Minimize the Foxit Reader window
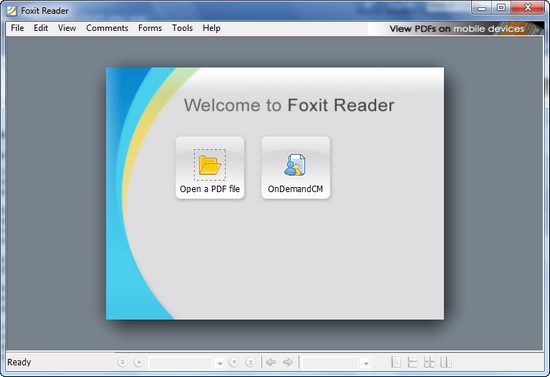 coord(482,8)
